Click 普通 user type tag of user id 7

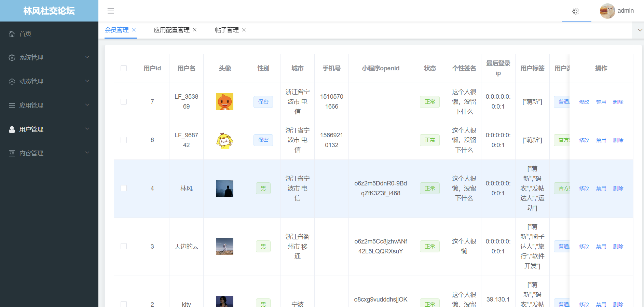[x=562, y=102]
